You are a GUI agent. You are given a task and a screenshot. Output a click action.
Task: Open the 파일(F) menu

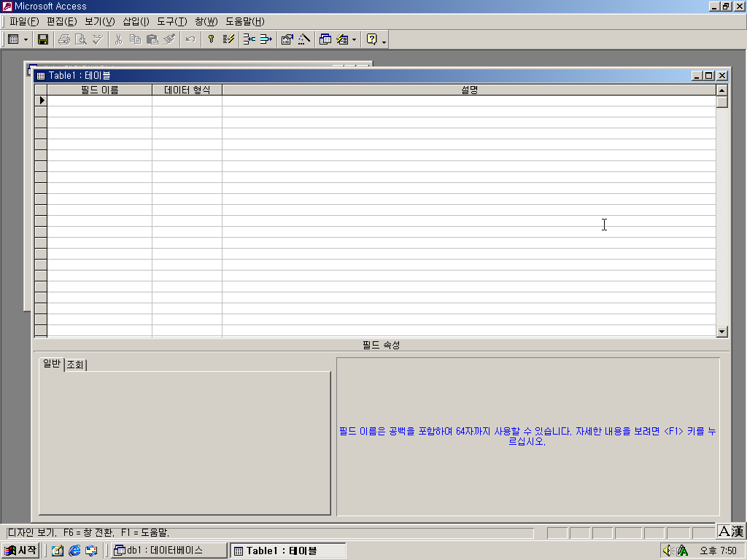click(x=24, y=21)
